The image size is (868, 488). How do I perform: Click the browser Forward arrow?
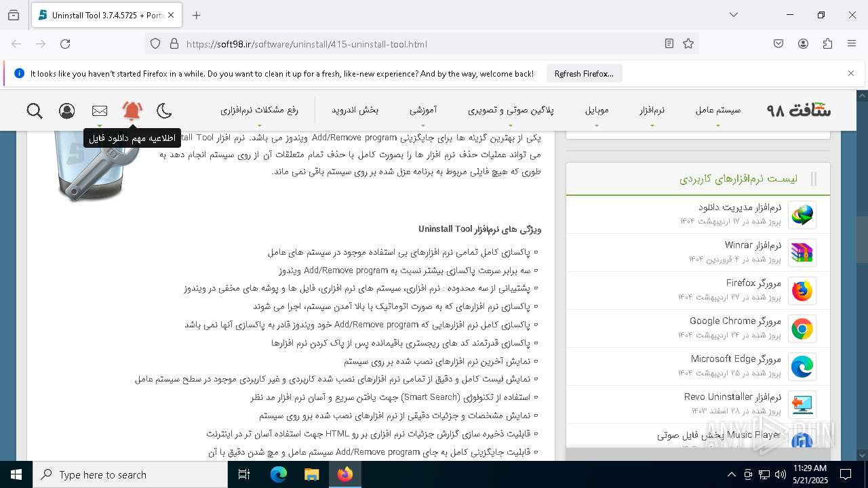[41, 43]
